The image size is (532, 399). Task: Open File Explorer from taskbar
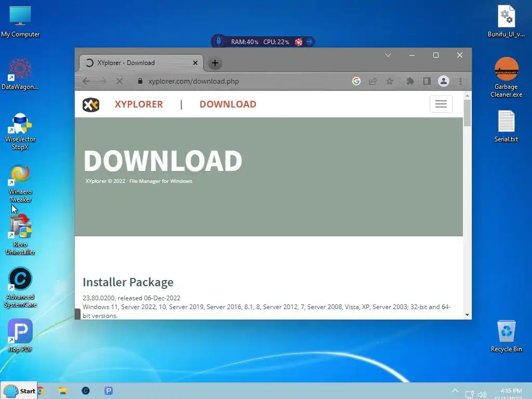(63, 391)
